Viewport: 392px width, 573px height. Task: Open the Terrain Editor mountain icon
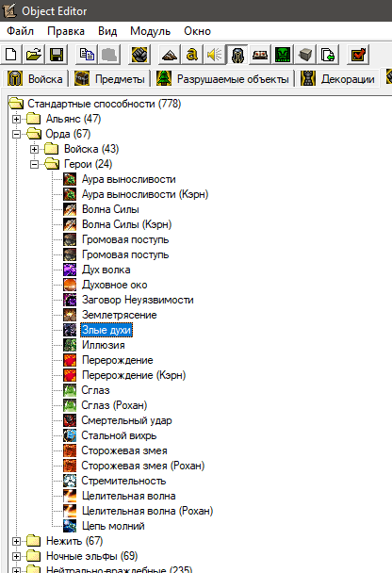point(170,55)
